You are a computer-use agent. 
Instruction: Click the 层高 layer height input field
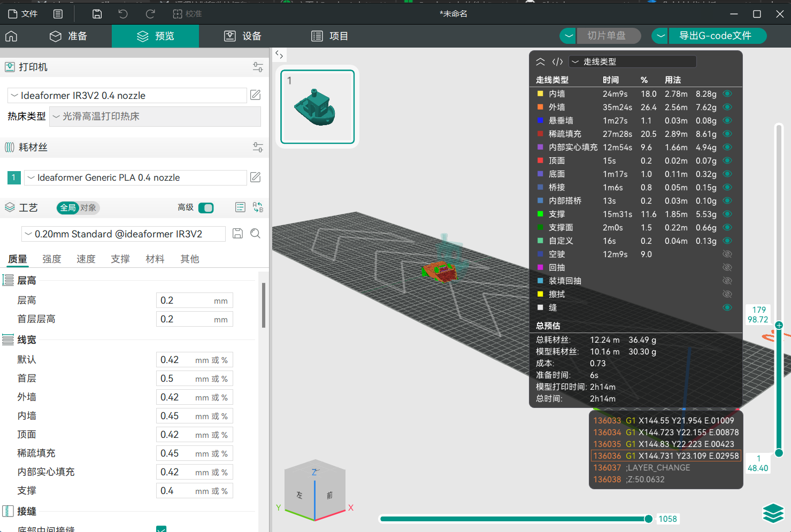pyautogui.click(x=195, y=300)
